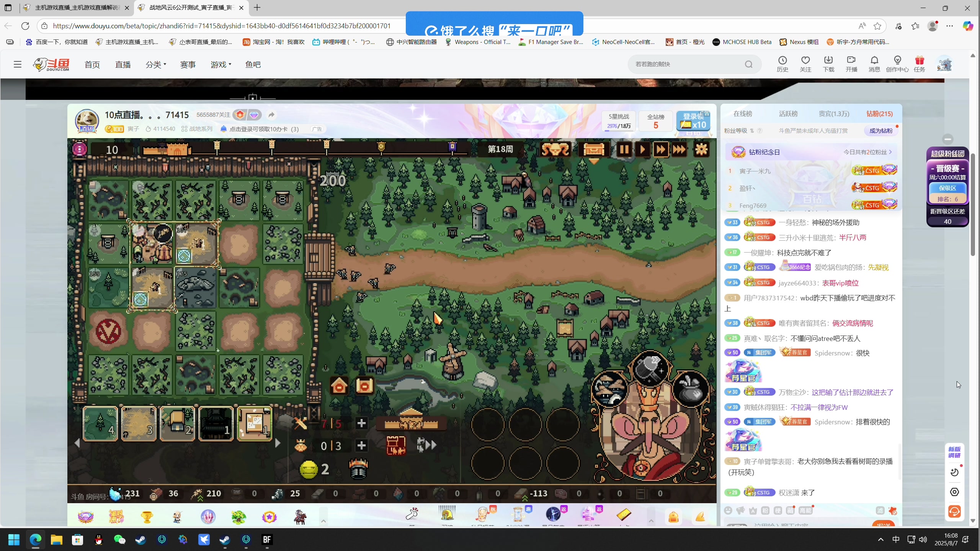Open the 新版调研 survey button
Viewport: 980px width, 551px height.
pos(954,452)
